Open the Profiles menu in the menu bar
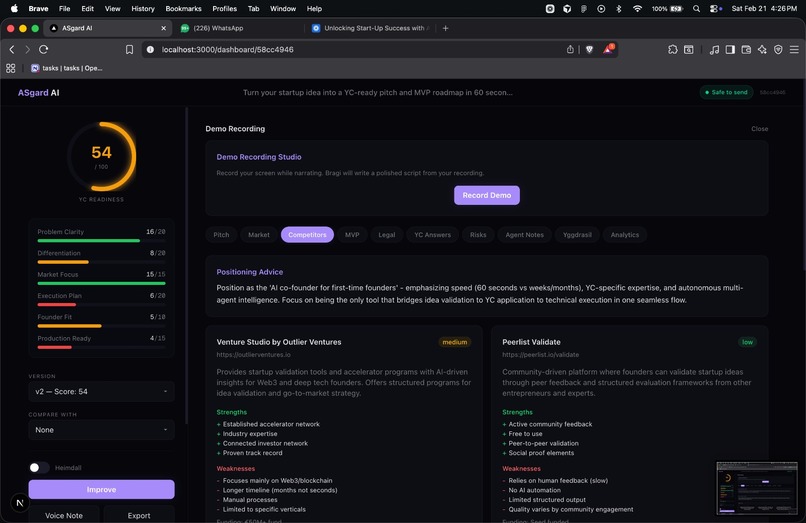The image size is (806, 523). (x=224, y=8)
